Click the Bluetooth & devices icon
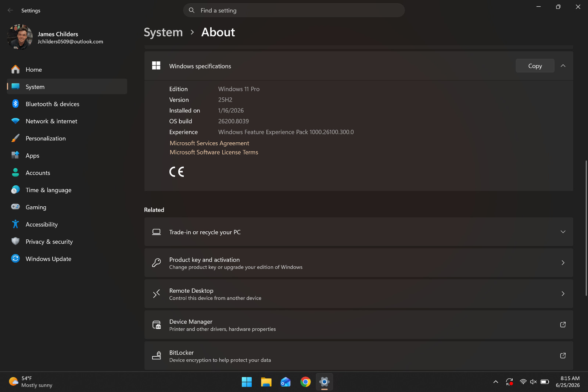Image resolution: width=588 pixels, height=392 pixels. (15, 104)
